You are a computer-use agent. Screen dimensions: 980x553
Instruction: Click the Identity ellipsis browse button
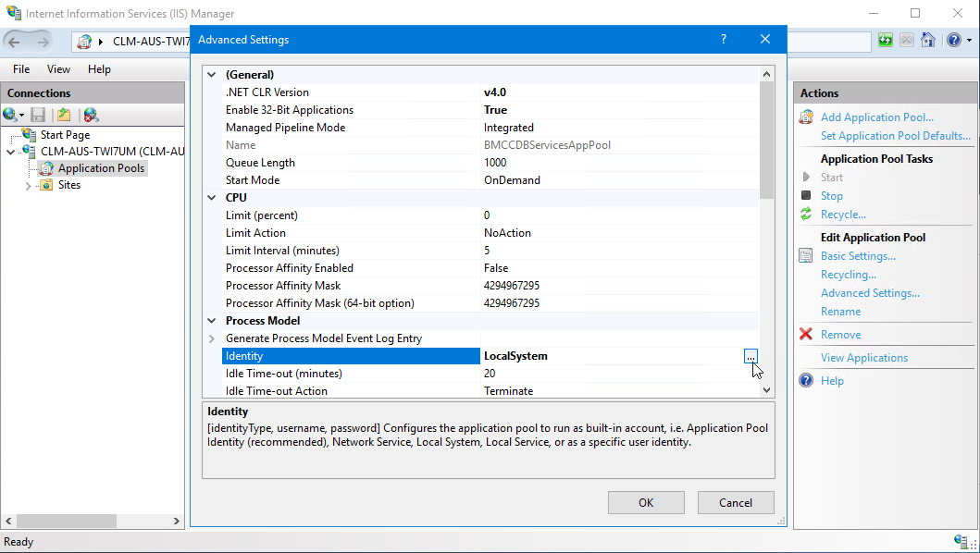(751, 356)
